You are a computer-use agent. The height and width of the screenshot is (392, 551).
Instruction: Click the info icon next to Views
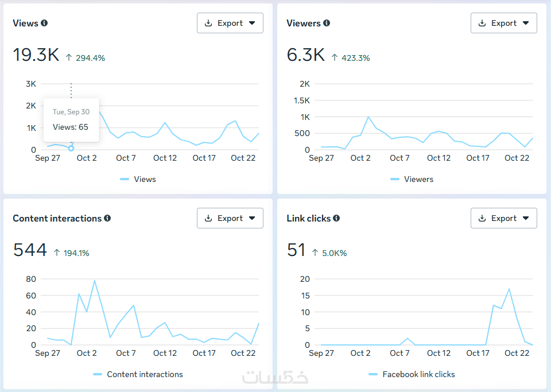(44, 23)
